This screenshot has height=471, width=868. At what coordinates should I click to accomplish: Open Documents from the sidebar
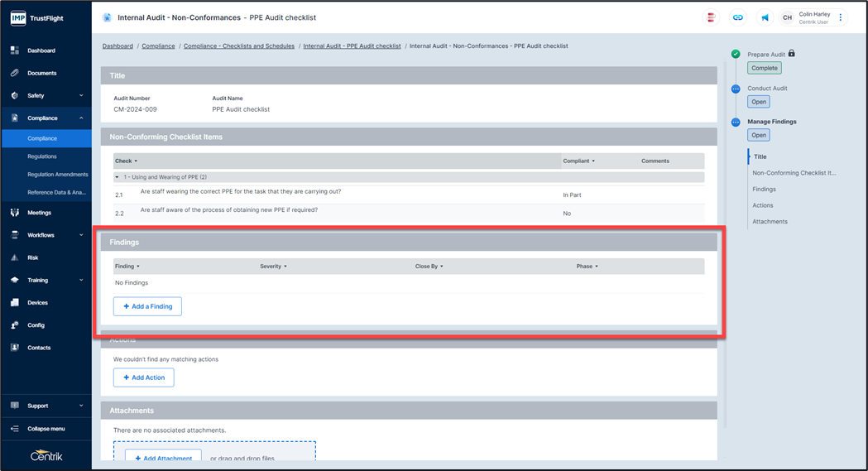[x=41, y=73]
